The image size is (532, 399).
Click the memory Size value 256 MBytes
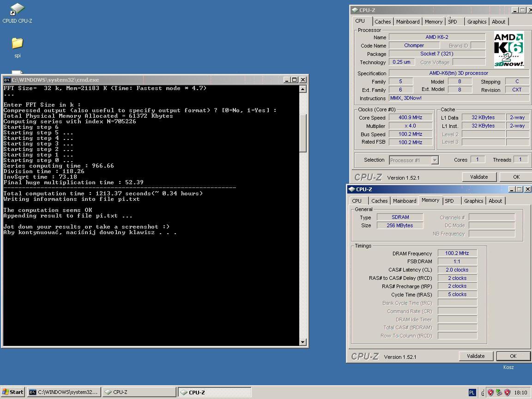400,225
